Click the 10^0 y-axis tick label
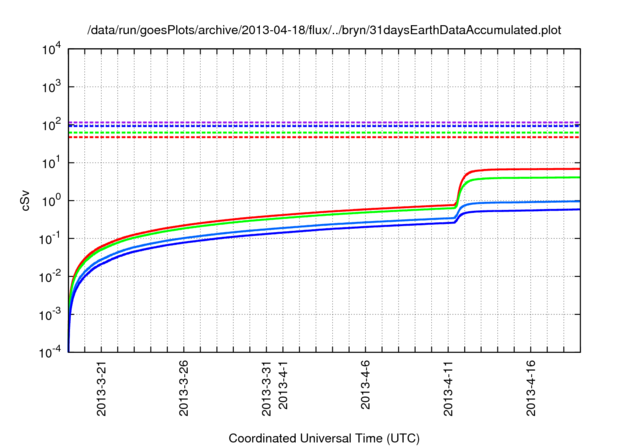Image resolution: width=640 pixels, height=448 pixels. coord(53,201)
